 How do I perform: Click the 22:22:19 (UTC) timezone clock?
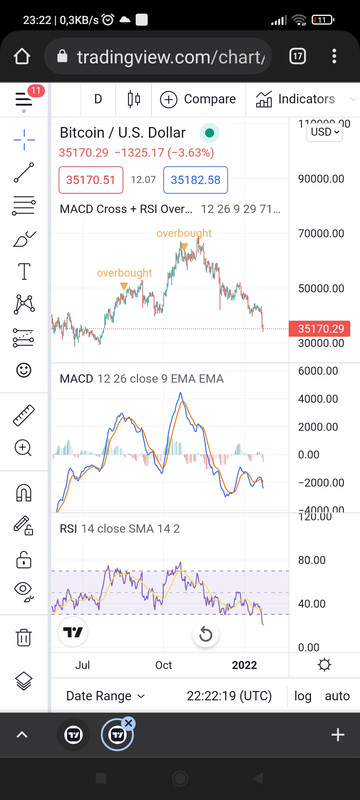coord(229,696)
